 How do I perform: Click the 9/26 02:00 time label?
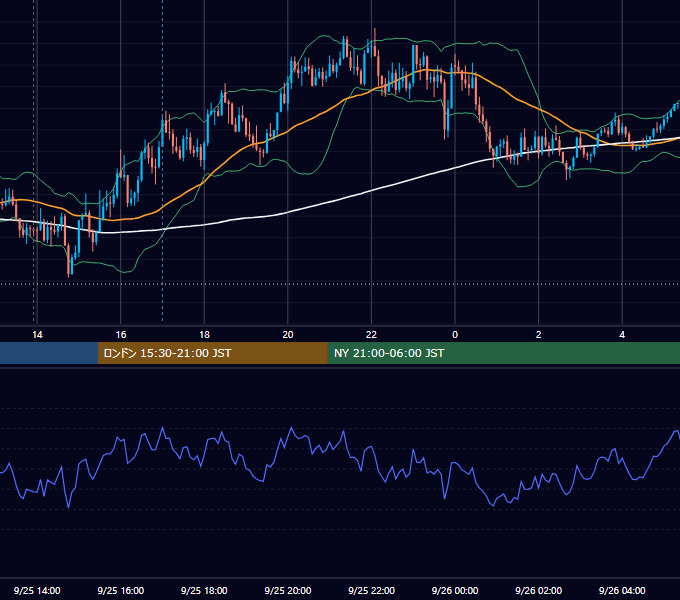[x=538, y=590]
